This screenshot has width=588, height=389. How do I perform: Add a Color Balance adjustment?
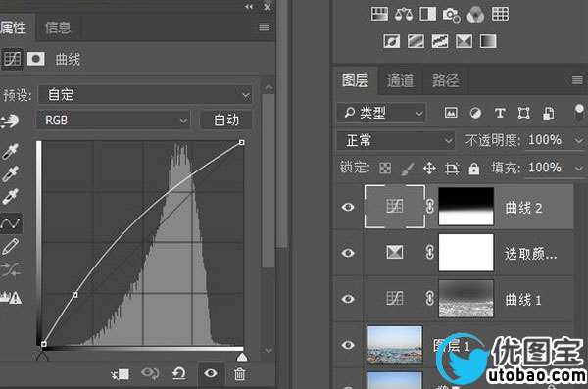tap(403, 15)
